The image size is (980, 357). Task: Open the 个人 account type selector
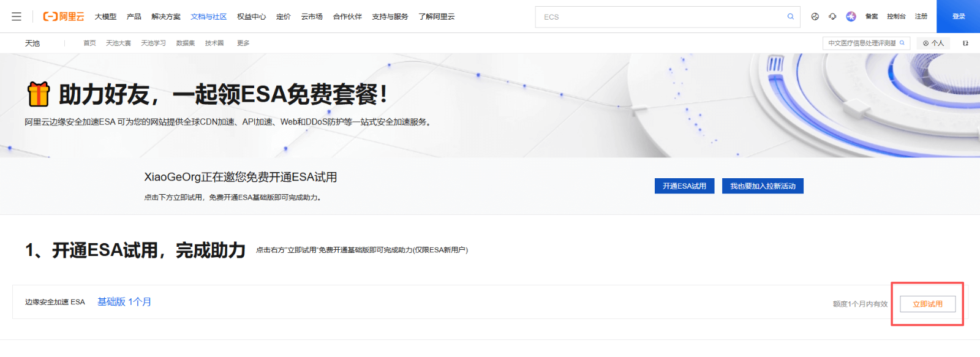933,43
